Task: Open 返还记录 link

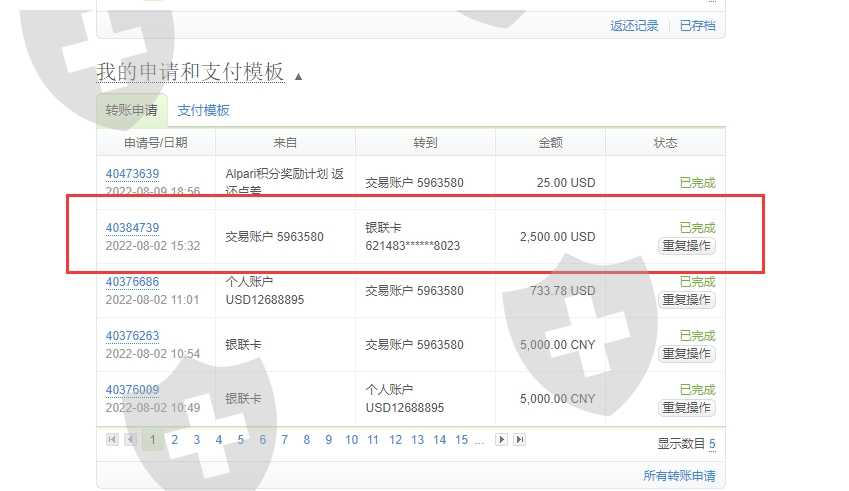Action: pyautogui.click(x=634, y=25)
